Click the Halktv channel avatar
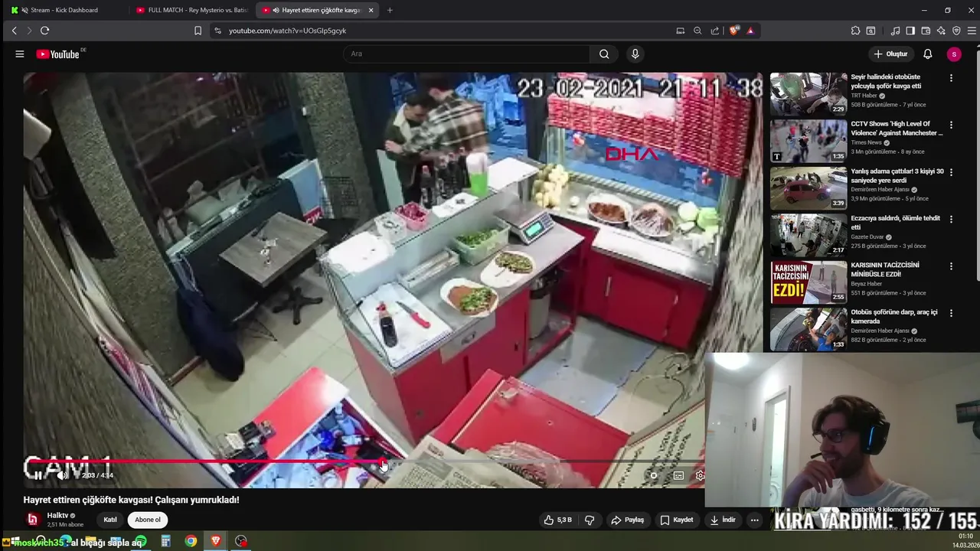 pyautogui.click(x=32, y=520)
